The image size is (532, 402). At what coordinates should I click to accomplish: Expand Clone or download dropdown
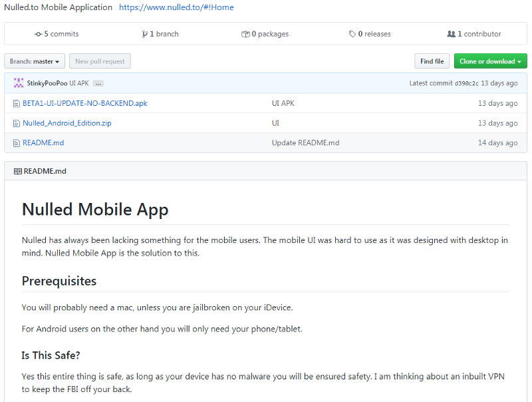pos(490,61)
